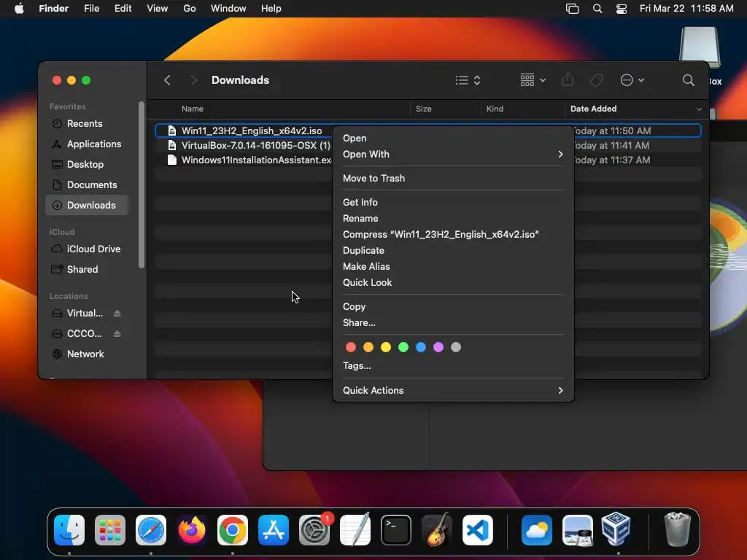Eject the CCCO... volume
747x560 pixels.
(117, 334)
